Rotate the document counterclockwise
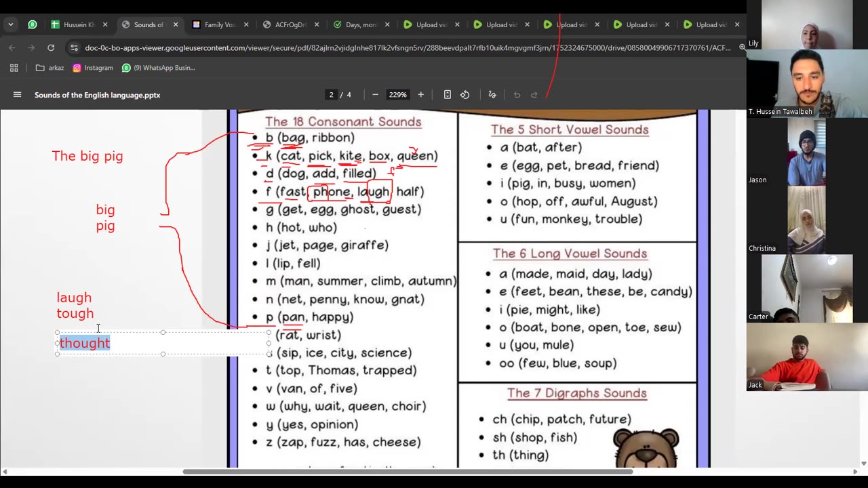Image resolution: width=868 pixels, height=488 pixels. click(x=465, y=95)
